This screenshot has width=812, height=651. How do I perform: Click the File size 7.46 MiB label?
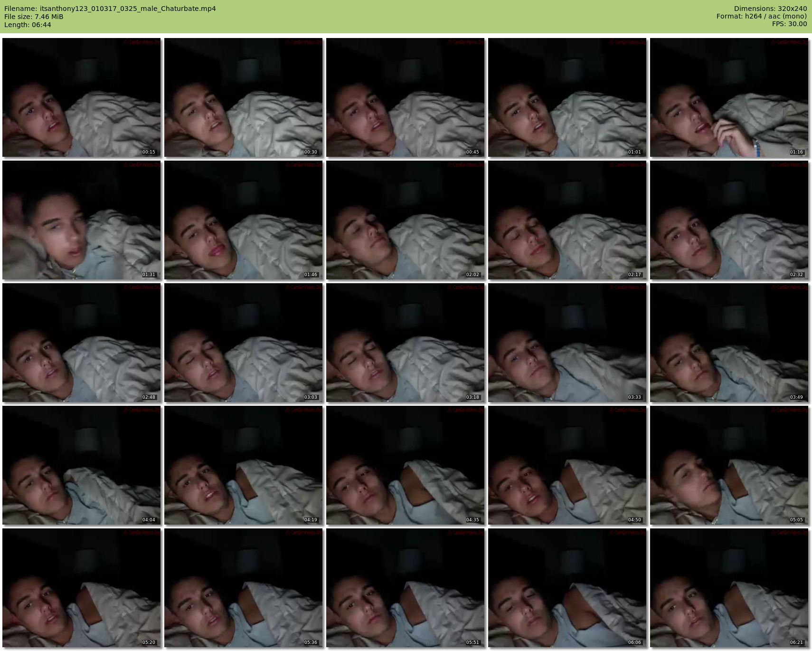(34, 17)
